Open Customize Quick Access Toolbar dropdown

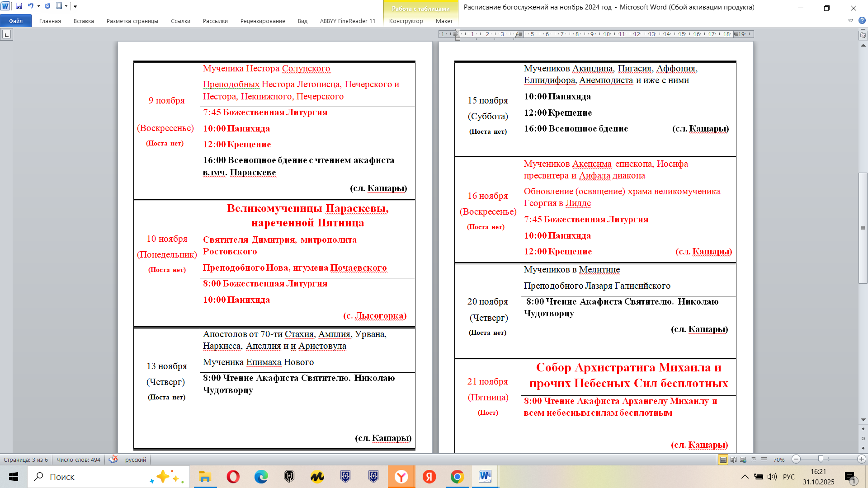(75, 6)
